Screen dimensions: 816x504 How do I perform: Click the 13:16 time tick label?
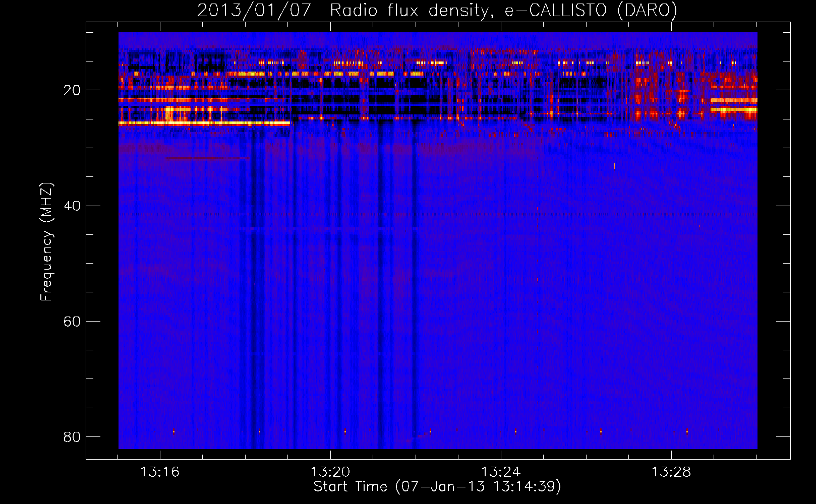point(160,472)
